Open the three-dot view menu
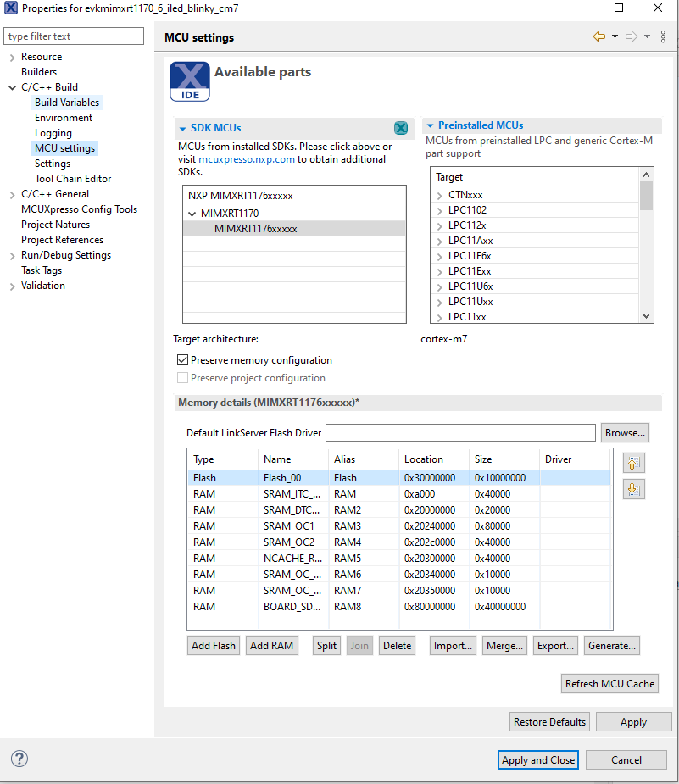Viewport: 679px width, 784px height. (662, 37)
